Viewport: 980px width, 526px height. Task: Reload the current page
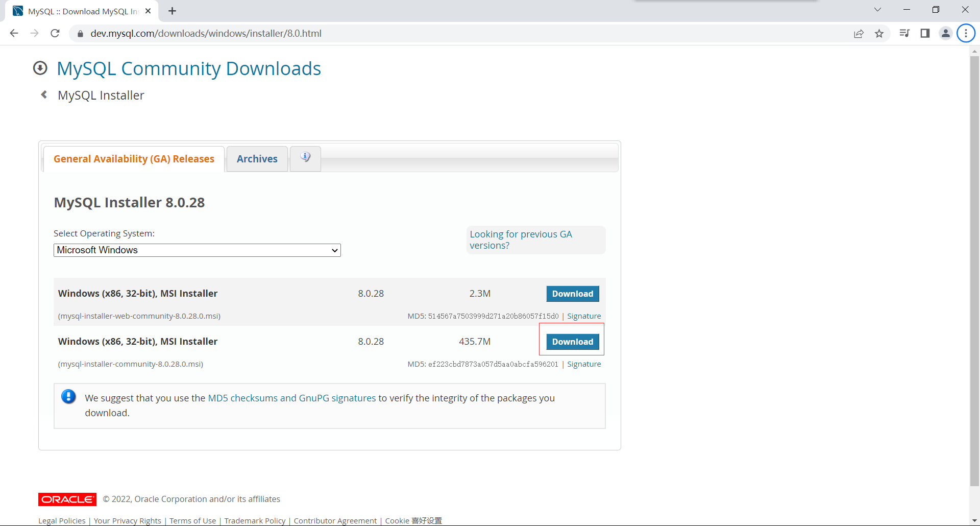click(x=55, y=33)
